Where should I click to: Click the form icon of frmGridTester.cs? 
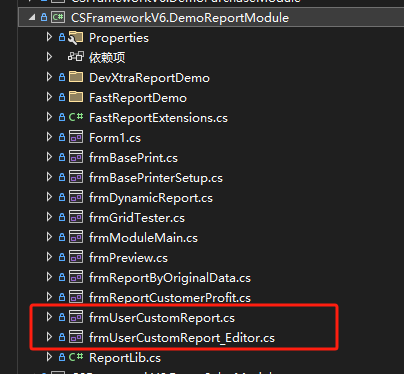(x=76, y=217)
